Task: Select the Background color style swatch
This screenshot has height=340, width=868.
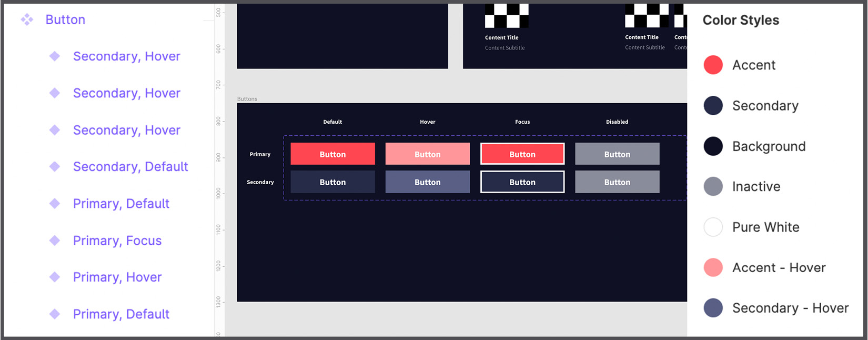Action: [x=713, y=146]
